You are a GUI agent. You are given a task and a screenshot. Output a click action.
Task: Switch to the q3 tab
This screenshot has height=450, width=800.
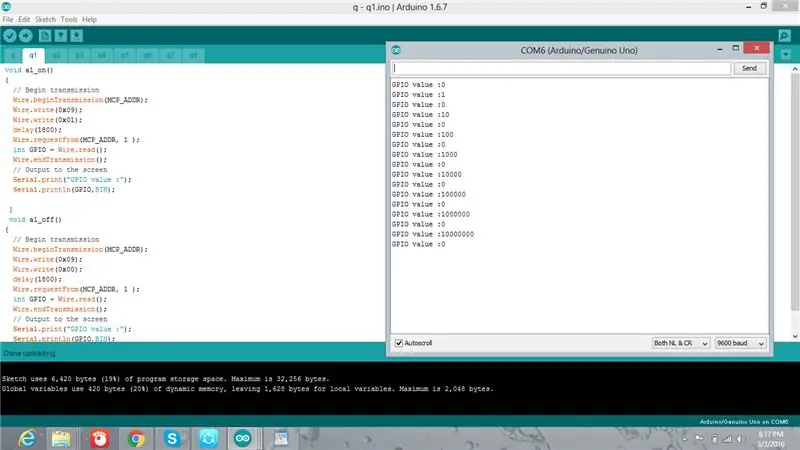(x=79, y=55)
